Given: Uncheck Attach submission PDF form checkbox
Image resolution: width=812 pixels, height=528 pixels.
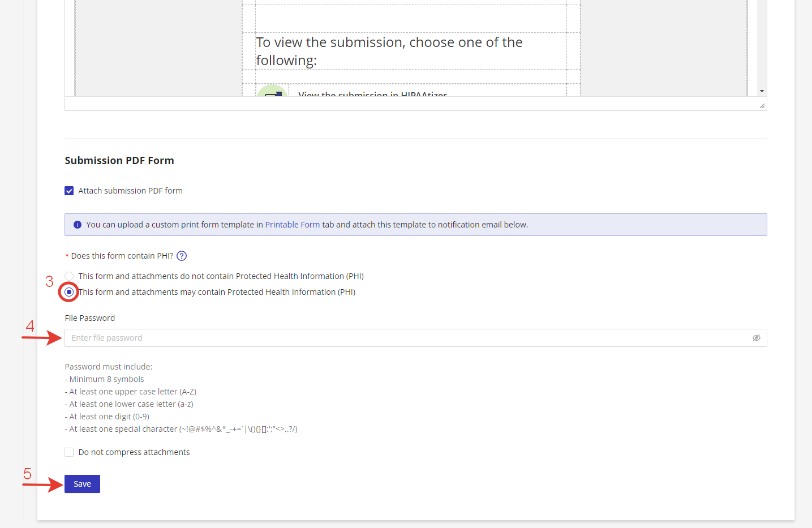Looking at the screenshot, I should [x=69, y=191].
